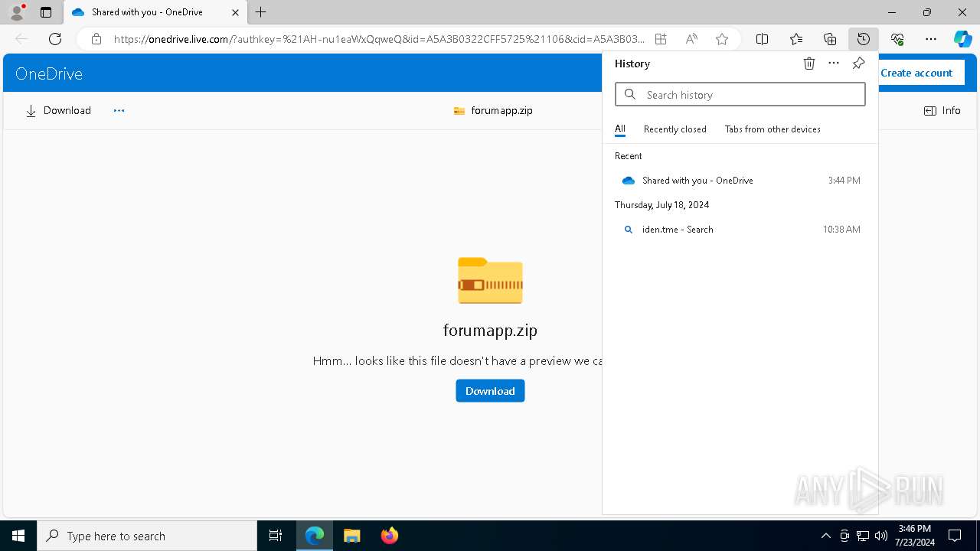Viewport: 980px width, 551px height.
Task: Open Windows Start menu
Action: (18, 536)
